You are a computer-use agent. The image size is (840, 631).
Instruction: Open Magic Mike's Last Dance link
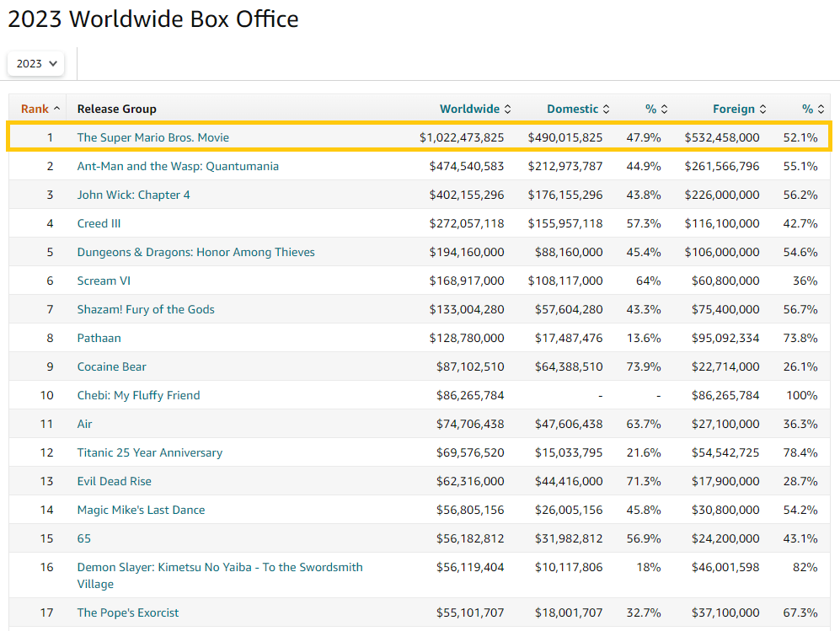[141, 510]
